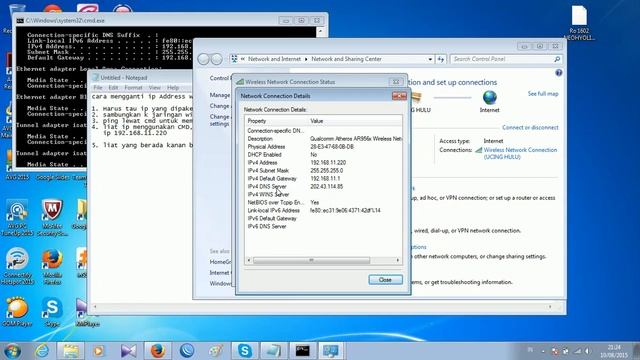Open the Wireless Network Connection link
This screenshot has width=640, height=360.
(520, 153)
